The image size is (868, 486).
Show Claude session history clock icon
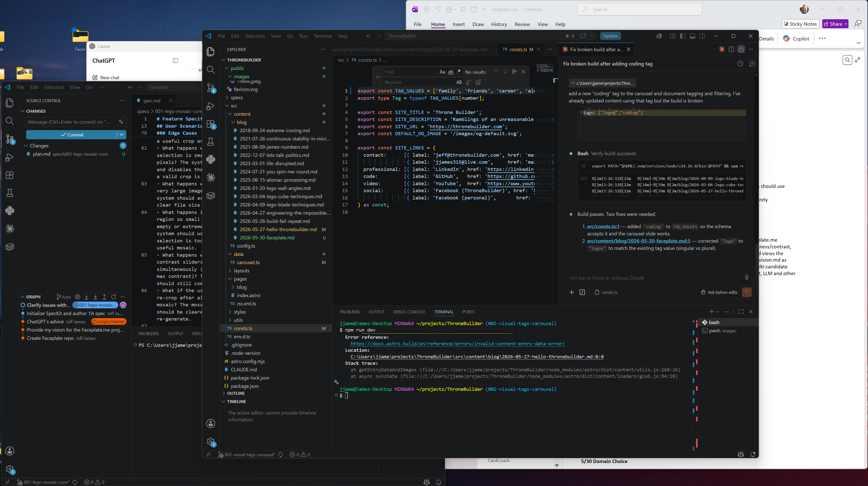pyautogui.click(x=740, y=64)
